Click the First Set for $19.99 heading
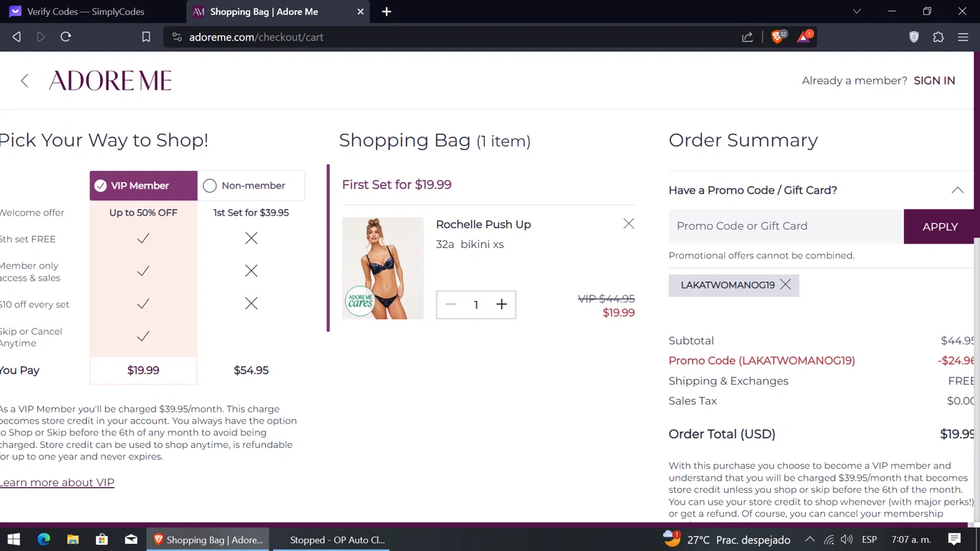The image size is (980, 551). (397, 185)
